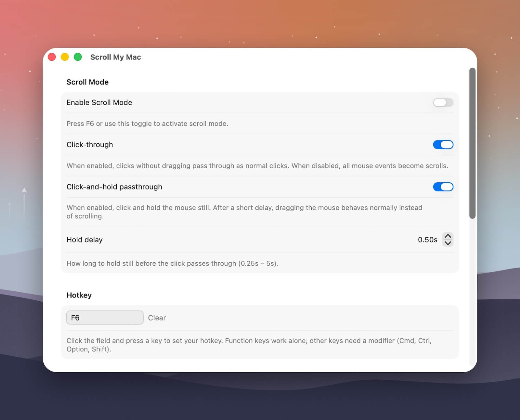Click the F6 hotkey field
This screenshot has width=520, height=420.
(x=105, y=318)
